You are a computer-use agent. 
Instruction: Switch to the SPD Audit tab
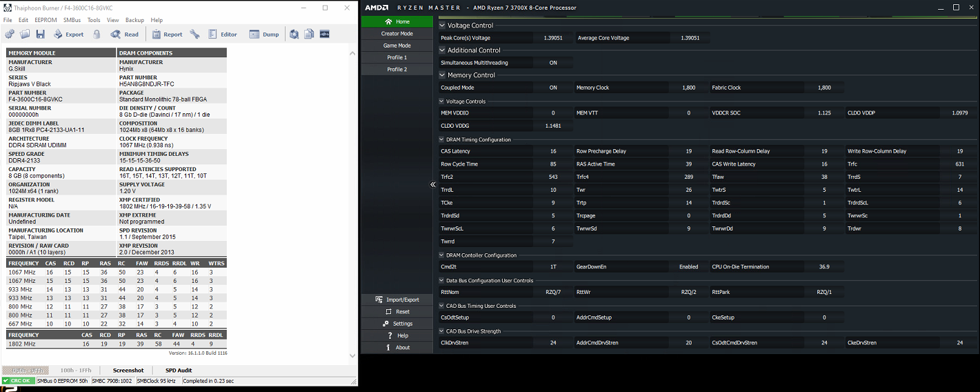pos(179,371)
